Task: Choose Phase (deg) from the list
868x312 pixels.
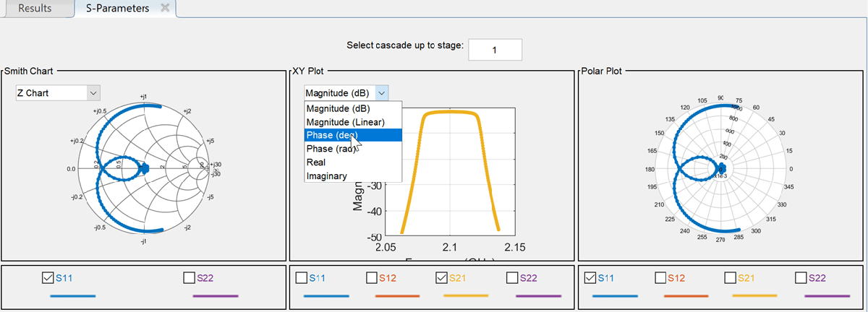Action: click(331, 135)
